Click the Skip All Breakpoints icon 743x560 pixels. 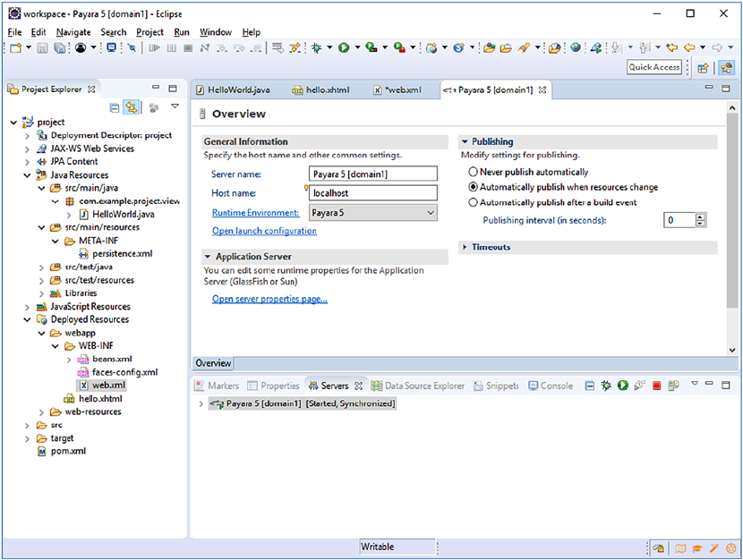[x=132, y=47]
